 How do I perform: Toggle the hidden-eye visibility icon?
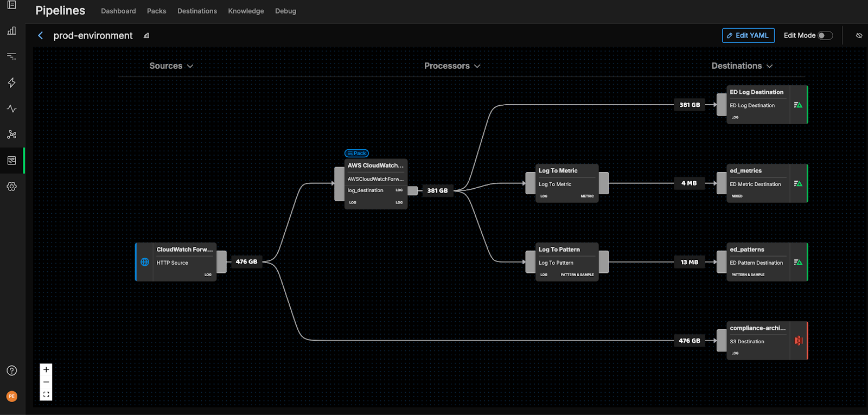click(x=859, y=36)
